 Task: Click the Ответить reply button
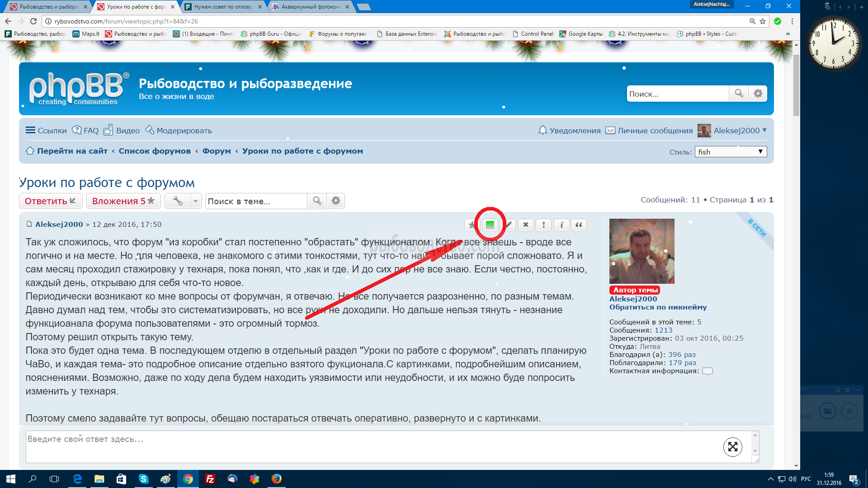pyautogui.click(x=51, y=201)
